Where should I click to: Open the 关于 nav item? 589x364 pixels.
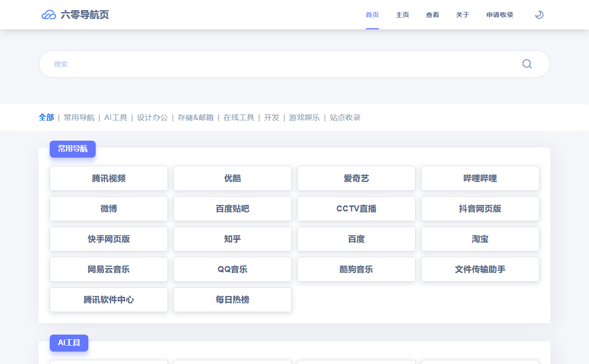[463, 15]
